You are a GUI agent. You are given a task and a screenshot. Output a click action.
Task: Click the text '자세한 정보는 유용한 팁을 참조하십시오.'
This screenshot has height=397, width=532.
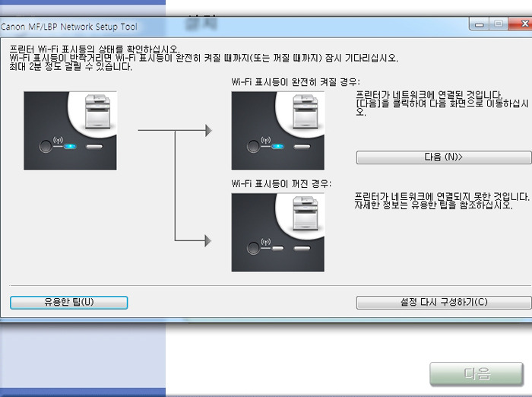tap(434, 205)
